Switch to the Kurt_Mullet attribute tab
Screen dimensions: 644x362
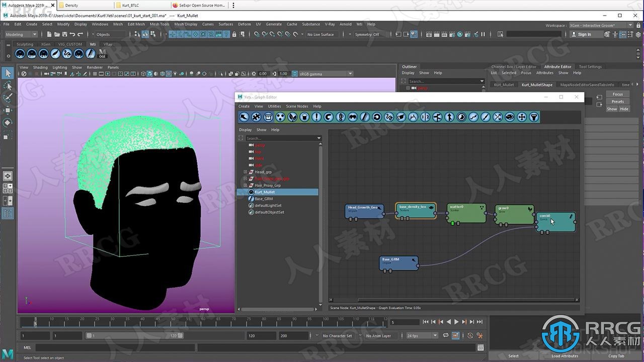[x=504, y=84]
